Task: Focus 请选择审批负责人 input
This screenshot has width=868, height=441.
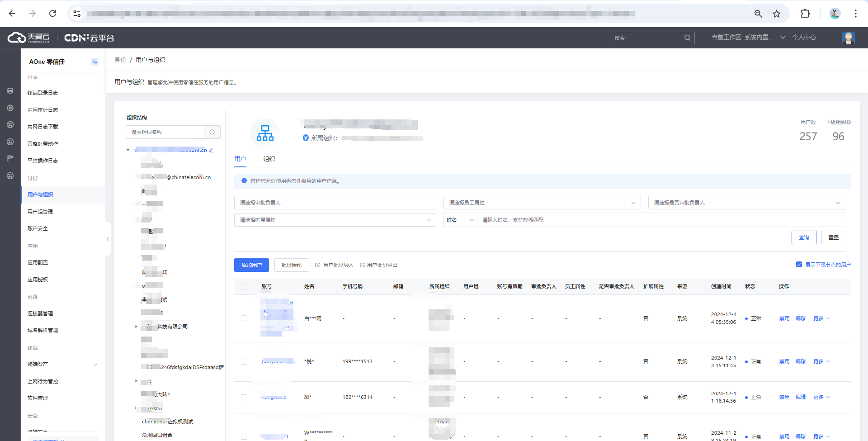Action: point(335,203)
